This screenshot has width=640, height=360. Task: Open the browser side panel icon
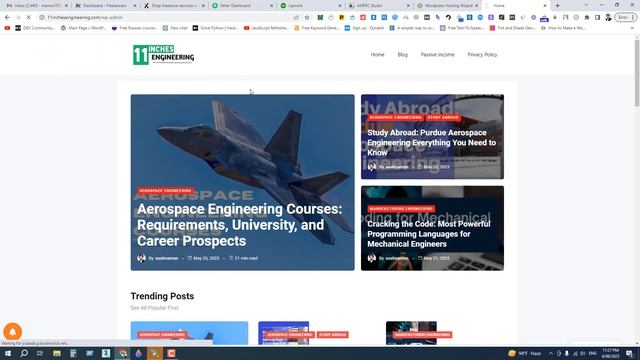(x=597, y=18)
